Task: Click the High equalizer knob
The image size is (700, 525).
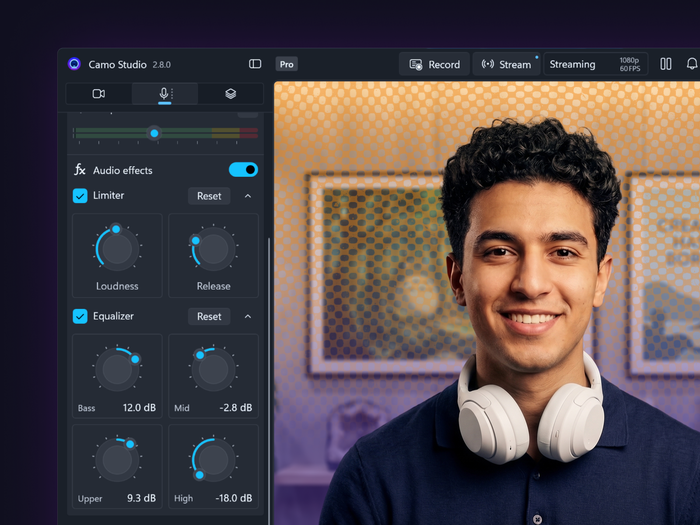Action: click(213, 460)
